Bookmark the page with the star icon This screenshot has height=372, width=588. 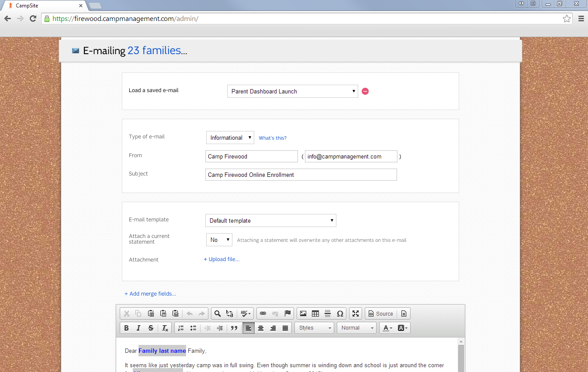coord(567,18)
